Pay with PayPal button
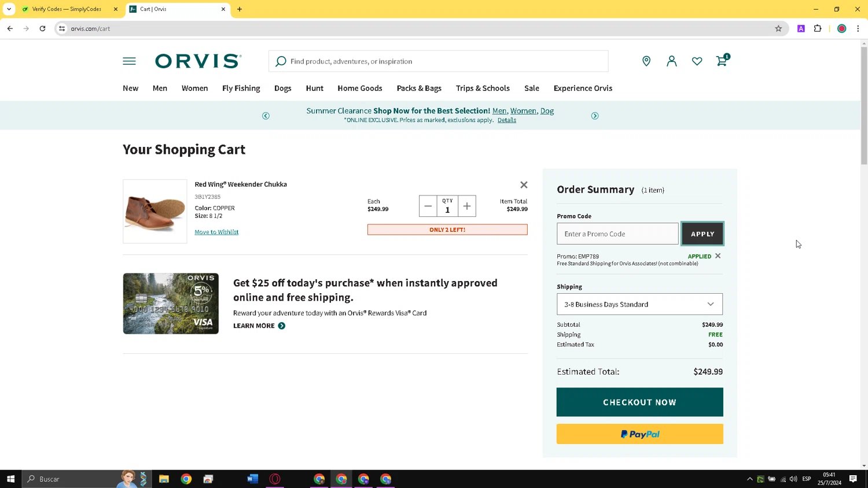868x488 pixels. click(x=639, y=434)
